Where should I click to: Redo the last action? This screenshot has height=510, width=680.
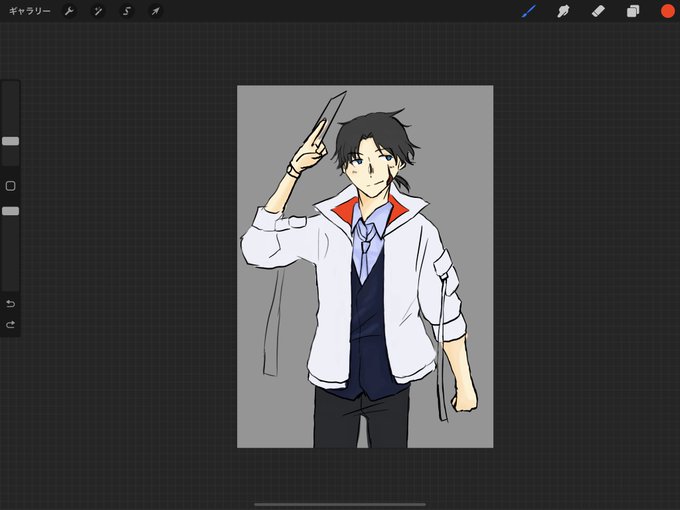point(10,324)
